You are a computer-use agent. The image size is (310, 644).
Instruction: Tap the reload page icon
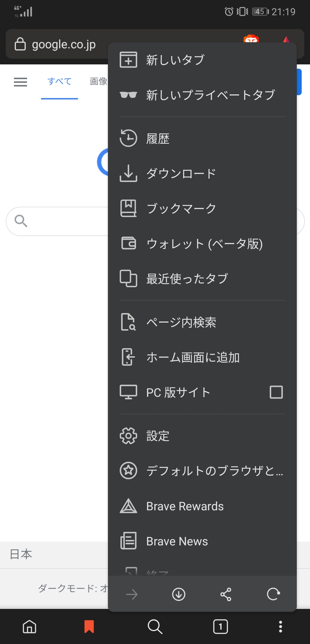point(273,594)
